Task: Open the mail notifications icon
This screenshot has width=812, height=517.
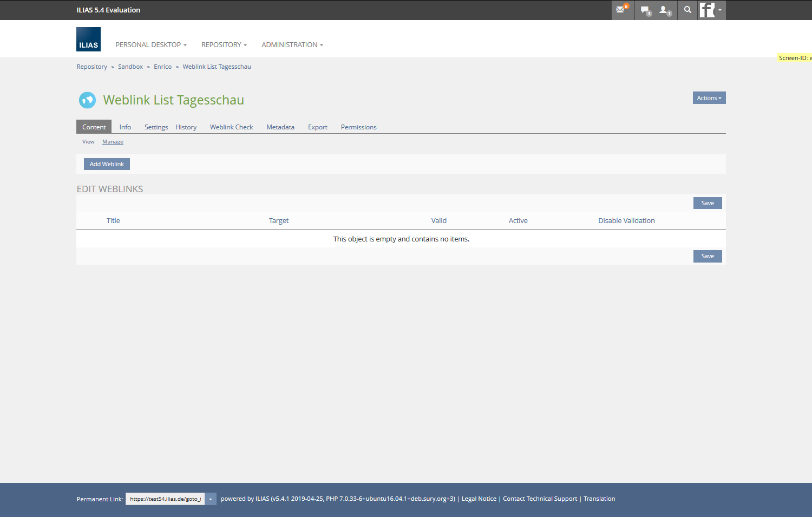Action: 623,10
